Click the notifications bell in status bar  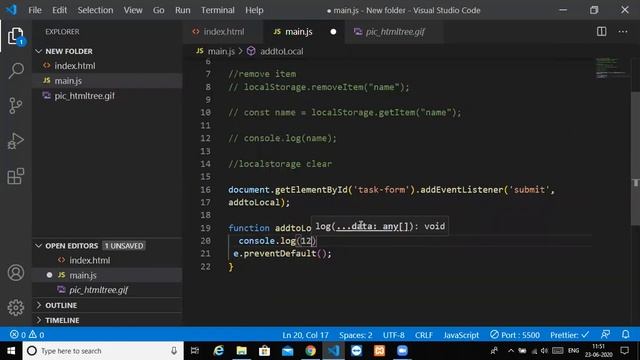pyautogui.click(x=625, y=335)
